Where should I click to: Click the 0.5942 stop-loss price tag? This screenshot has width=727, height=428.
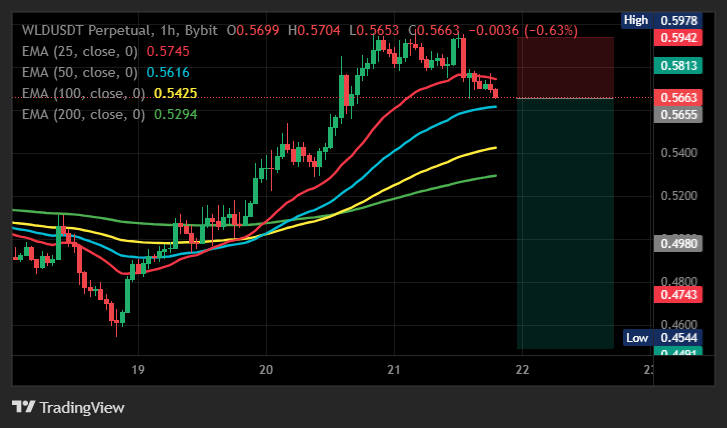pyautogui.click(x=678, y=38)
